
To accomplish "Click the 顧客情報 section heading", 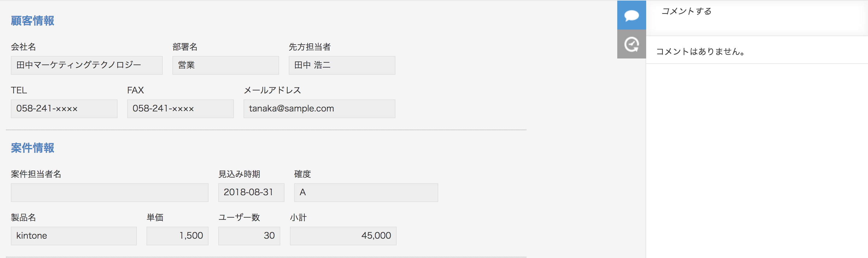I will [x=32, y=21].
